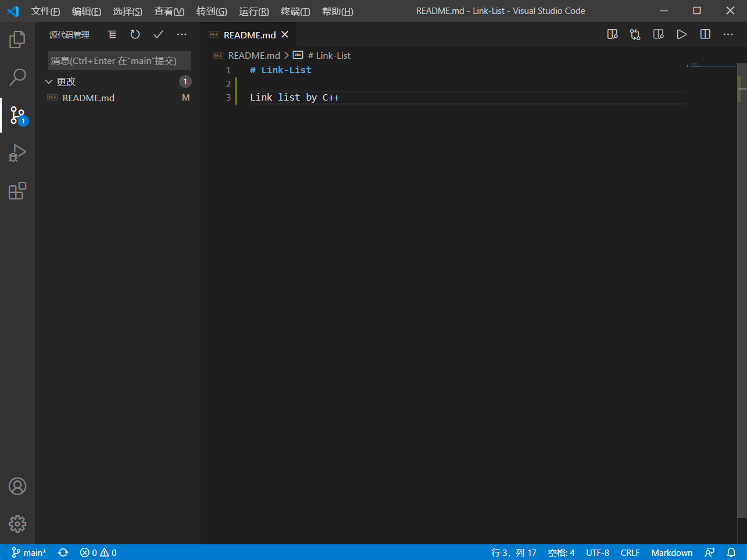
Task: Select the Source Control activity bar icon
Action: pyautogui.click(x=17, y=115)
